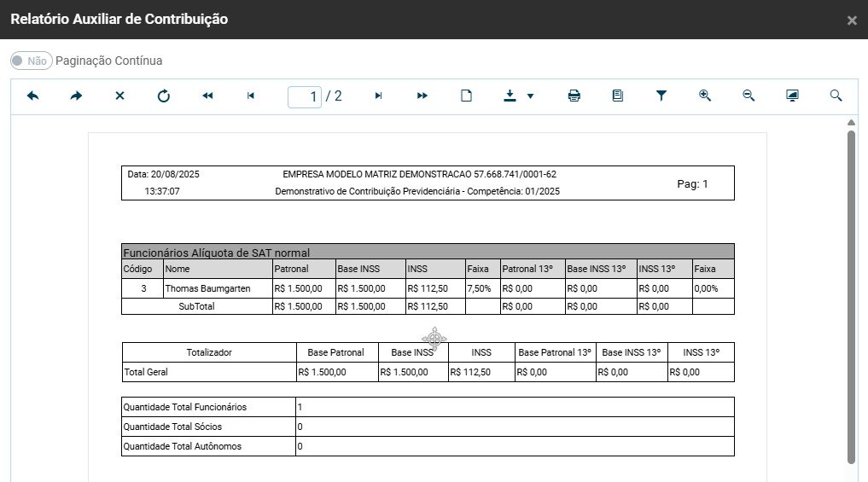Refresh the report with the reload icon
The height and width of the screenshot is (482, 868).
164,96
